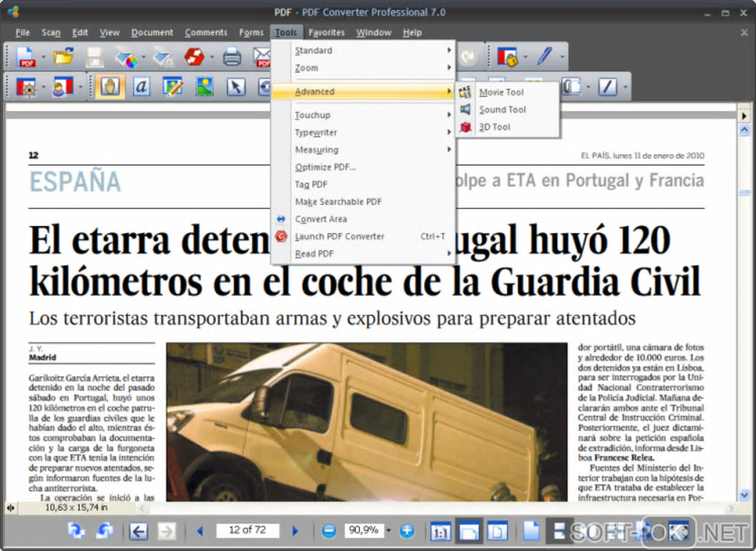Expand paperclip tool dropdown arrow
This screenshot has width=756, height=551.
pyautogui.click(x=588, y=88)
